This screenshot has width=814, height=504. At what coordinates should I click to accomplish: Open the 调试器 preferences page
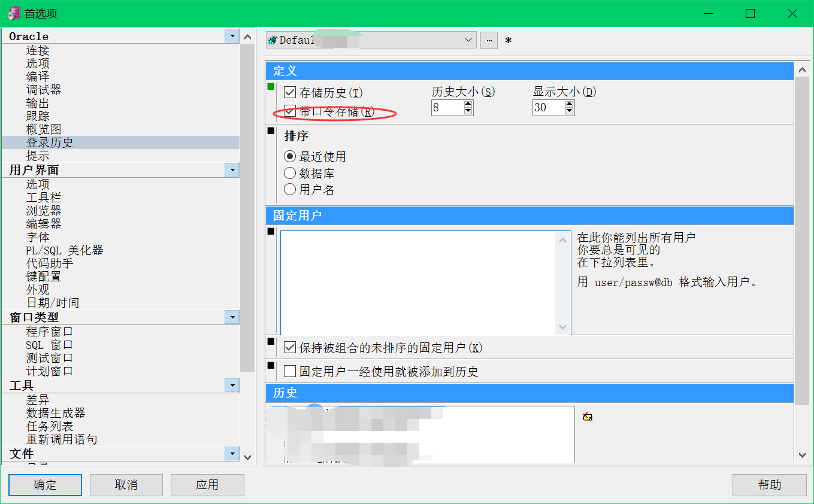click(x=44, y=90)
